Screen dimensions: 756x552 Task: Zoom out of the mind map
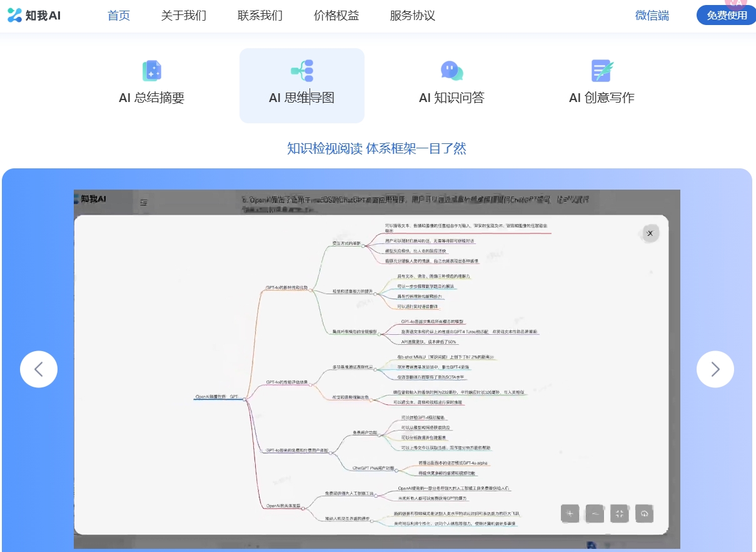click(595, 513)
